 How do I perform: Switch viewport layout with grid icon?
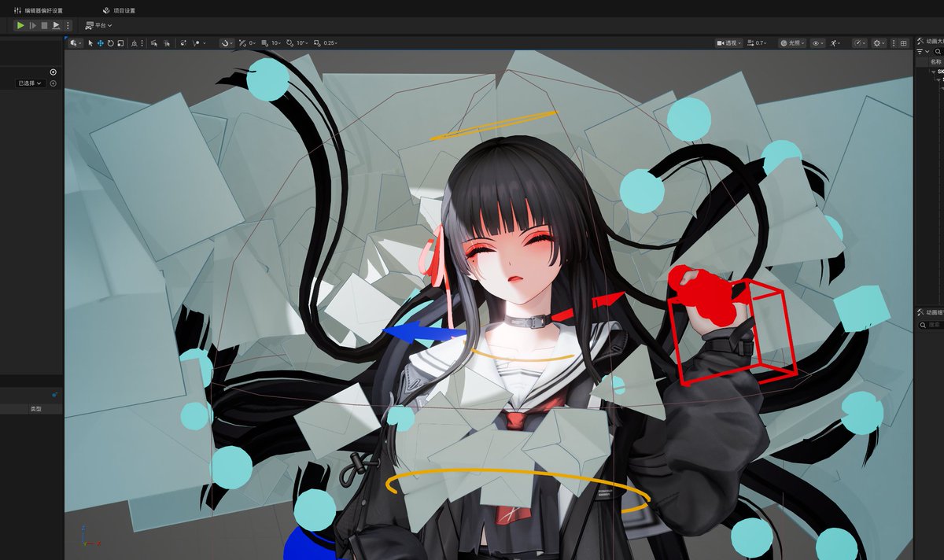click(903, 43)
